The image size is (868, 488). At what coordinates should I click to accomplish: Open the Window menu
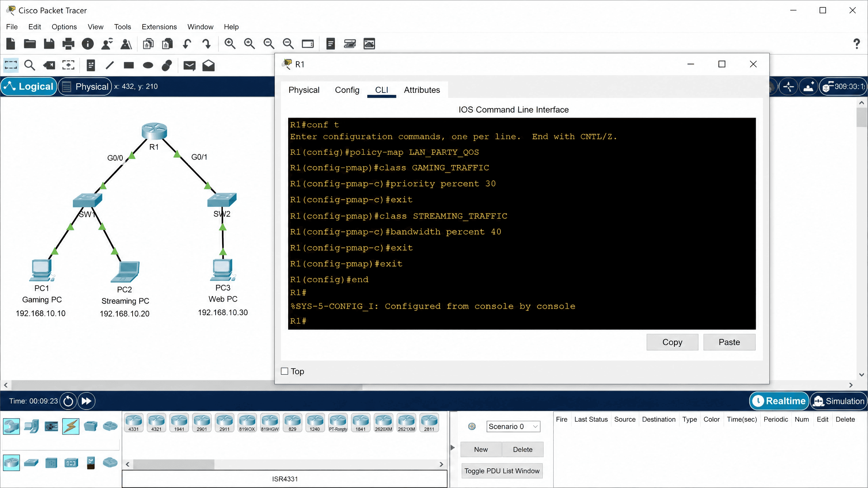(x=200, y=27)
